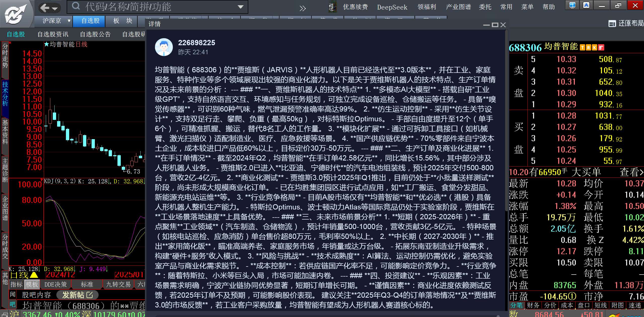Switch to the 自选股 tab
The width and height of the screenshot is (644, 317).
[x=89, y=21]
